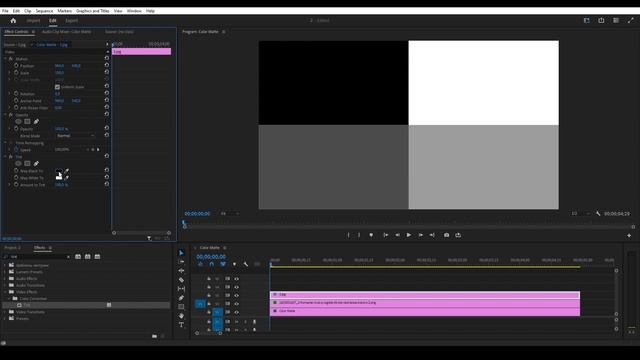Toggle Rotation animation stopwatch
Screen dimensions: 640x360
[16, 93]
